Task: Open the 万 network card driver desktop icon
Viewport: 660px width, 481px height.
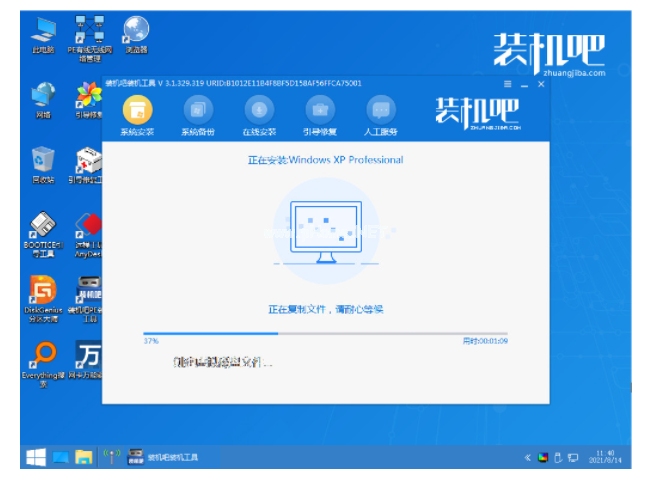Action: pyautogui.click(x=86, y=360)
